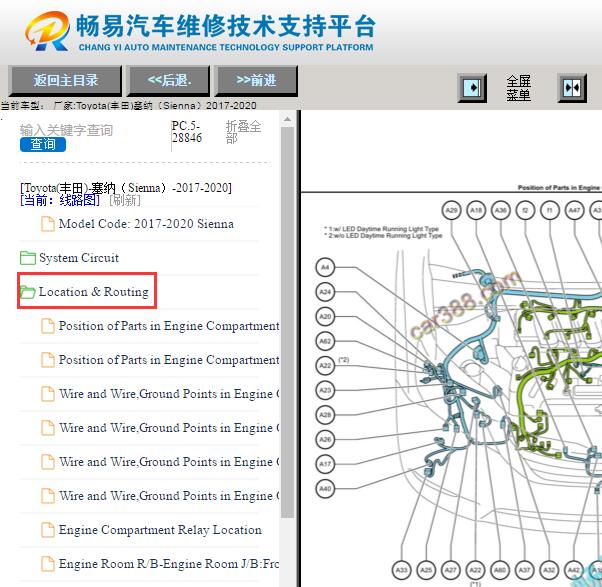Click the single-arrow panel collapse icon

[x=472, y=88]
